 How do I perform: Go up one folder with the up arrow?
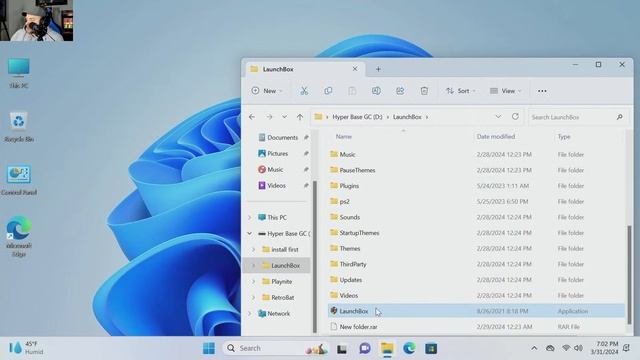tap(300, 117)
